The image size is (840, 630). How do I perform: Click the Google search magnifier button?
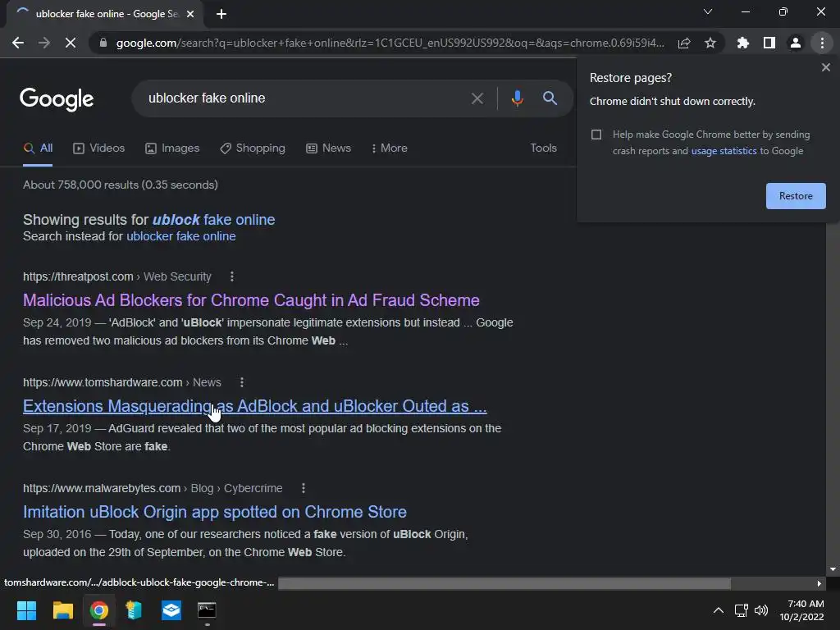pos(550,98)
